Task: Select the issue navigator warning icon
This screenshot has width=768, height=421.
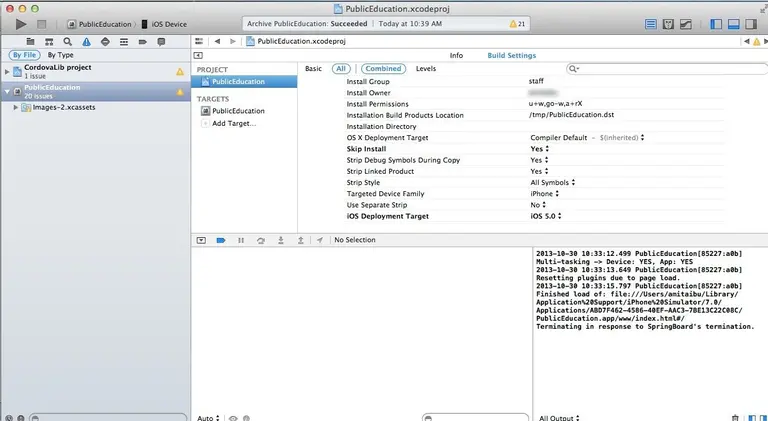Action: click(86, 42)
